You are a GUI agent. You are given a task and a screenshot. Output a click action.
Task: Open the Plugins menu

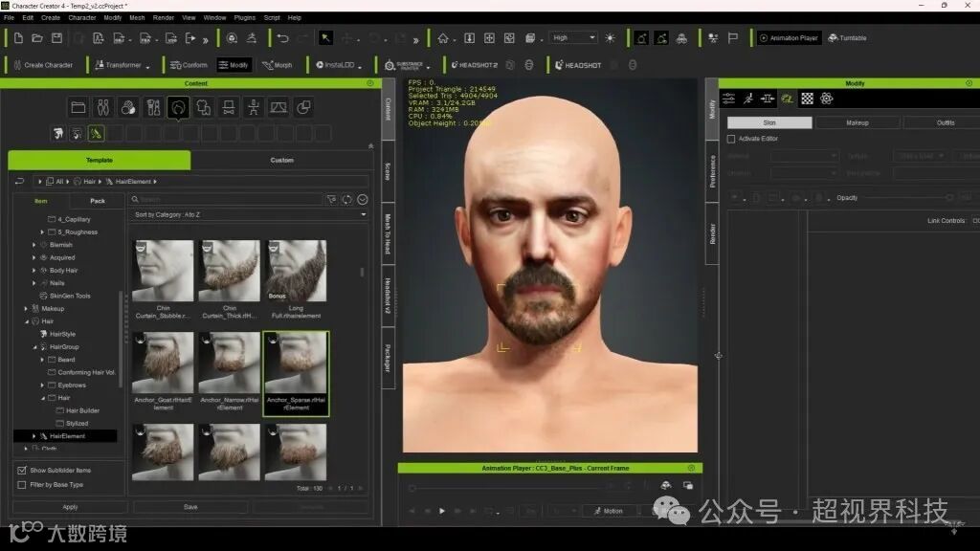coord(244,17)
